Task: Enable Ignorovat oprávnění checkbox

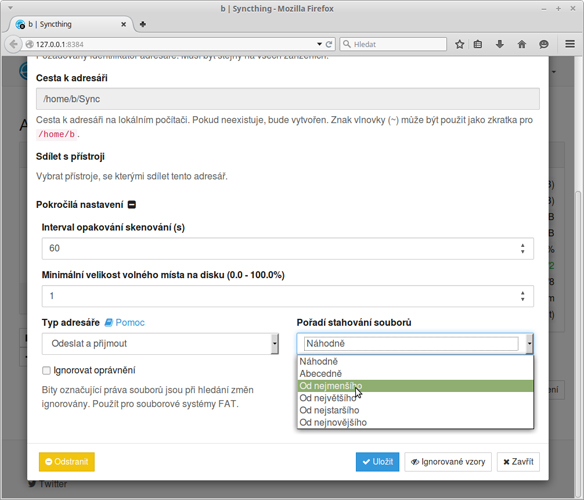Action: [46, 370]
